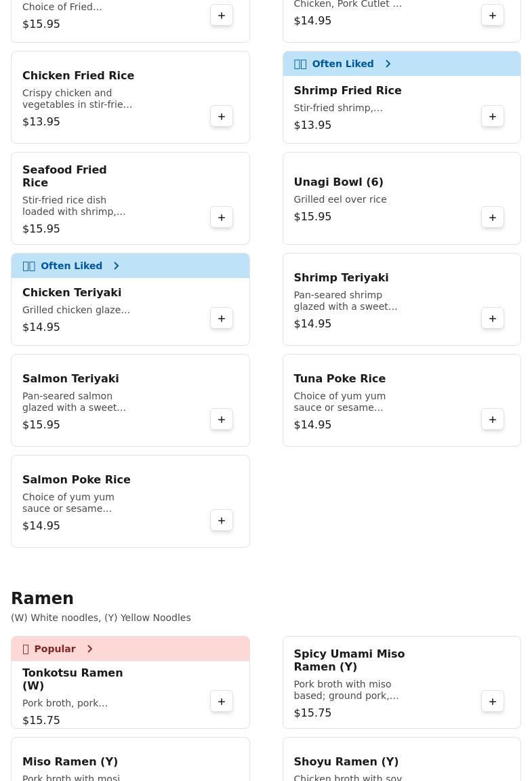Image resolution: width=532 pixels, height=781 pixels.
Task: Click the Ramen section heading
Action: click(x=42, y=599)
